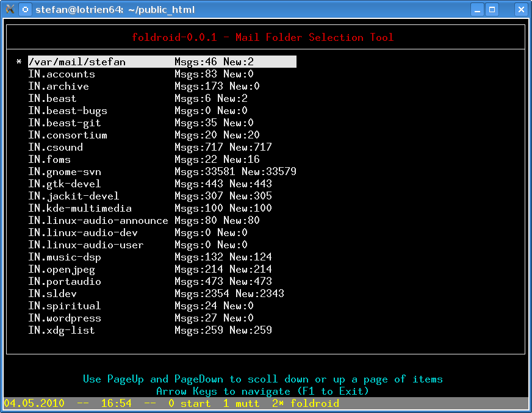
Task: Select IN.linux-audio-announce in the list
Action: pyautogui.click(x=98, y=220)
